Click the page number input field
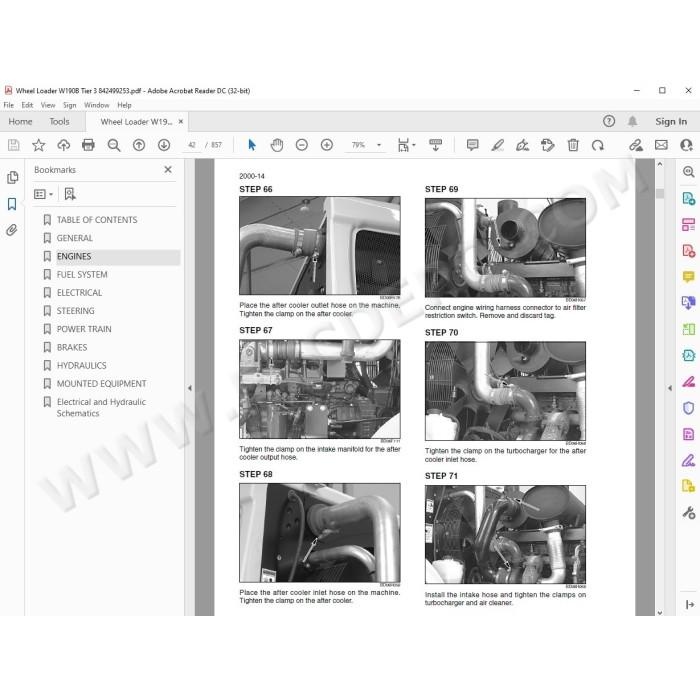 [x=192, y=145]
